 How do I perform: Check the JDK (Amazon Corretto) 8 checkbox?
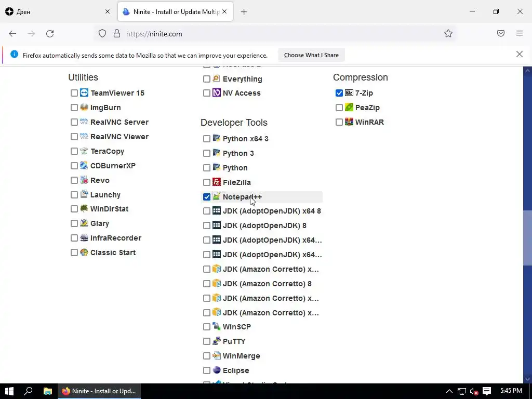pyautogui.click(x=207, y=284)
